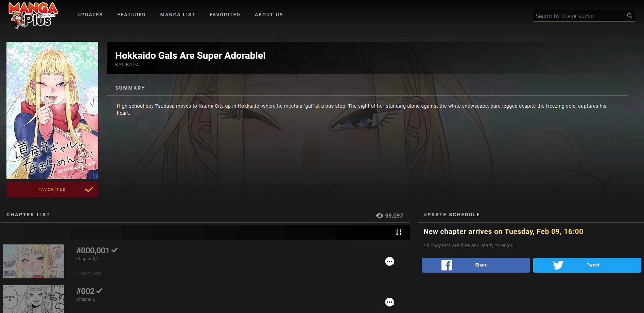
Task: Open the Featured menu item
Action: (132, 15)
